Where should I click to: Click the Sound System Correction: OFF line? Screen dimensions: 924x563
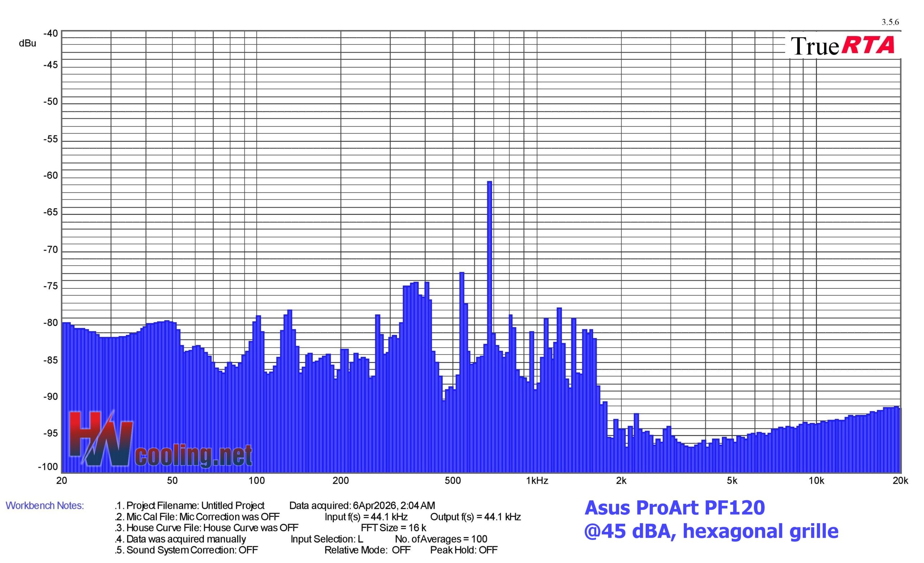tap(186, 550)
